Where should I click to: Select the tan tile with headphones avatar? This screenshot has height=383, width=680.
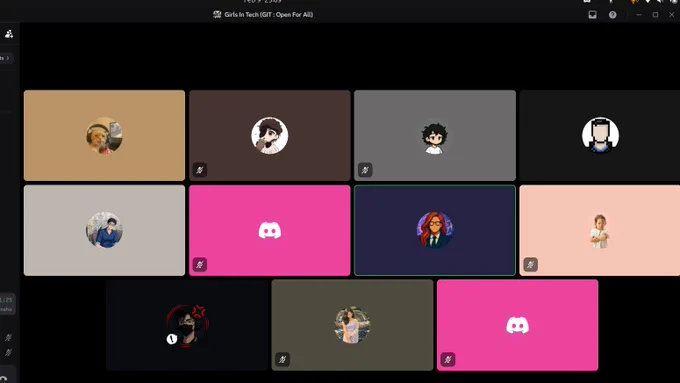click(x=105, y=135)
